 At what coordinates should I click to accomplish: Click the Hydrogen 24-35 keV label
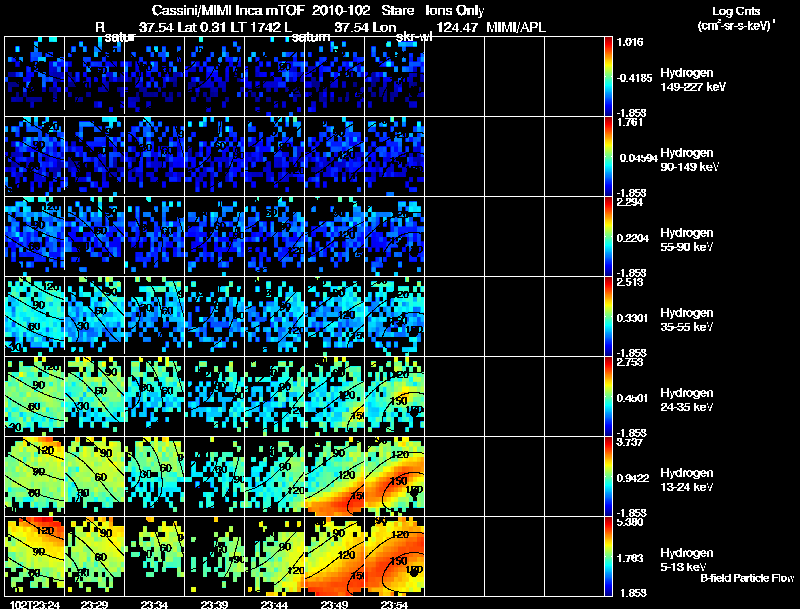coord(687,400)
